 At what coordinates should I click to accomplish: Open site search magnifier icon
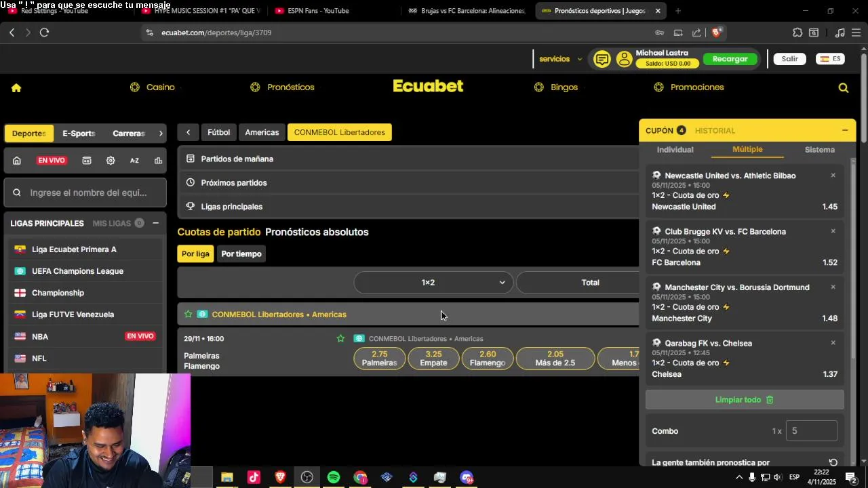coord(844,87)
